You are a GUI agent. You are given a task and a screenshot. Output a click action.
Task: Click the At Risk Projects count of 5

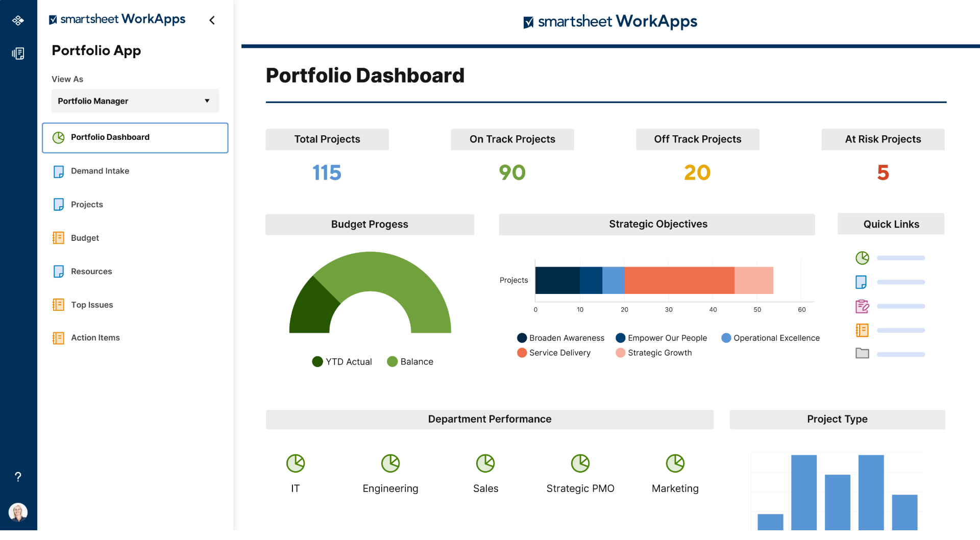[x=883, y=173]
